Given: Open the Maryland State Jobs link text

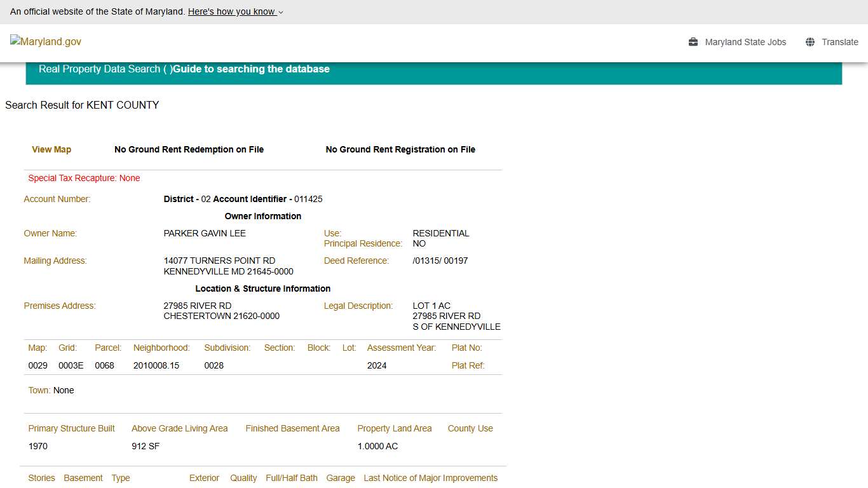Looking at the screenshot, I should point(745,42).
